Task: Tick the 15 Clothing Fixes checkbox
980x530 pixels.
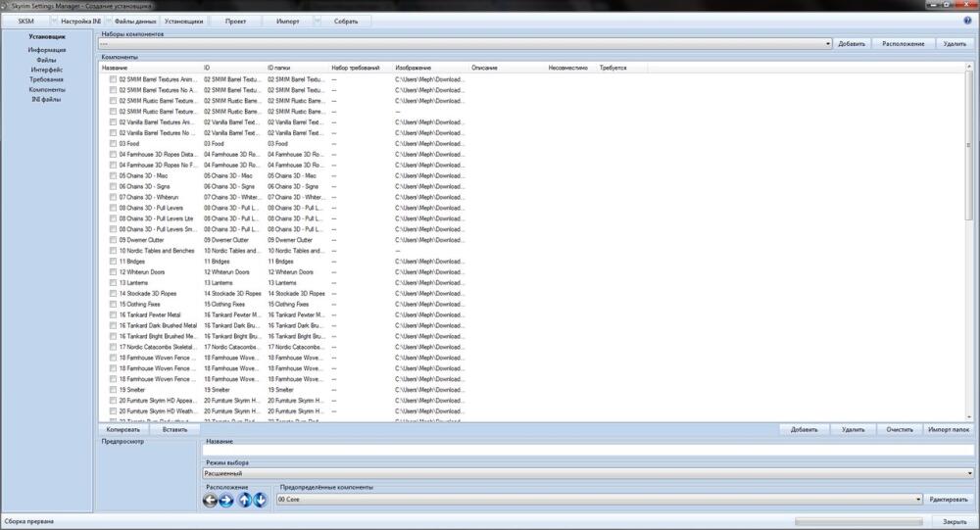Action: pyautogui.click(x=113, y=304)
